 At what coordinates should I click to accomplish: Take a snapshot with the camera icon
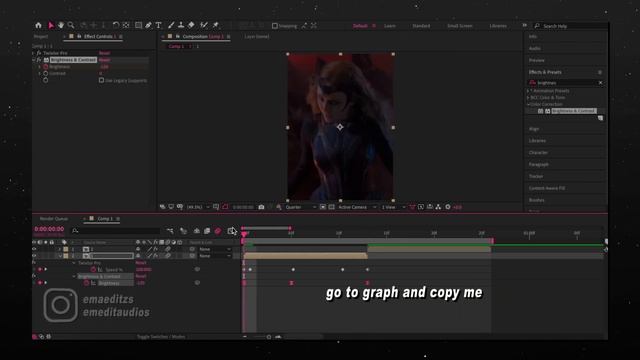(261, 207)
